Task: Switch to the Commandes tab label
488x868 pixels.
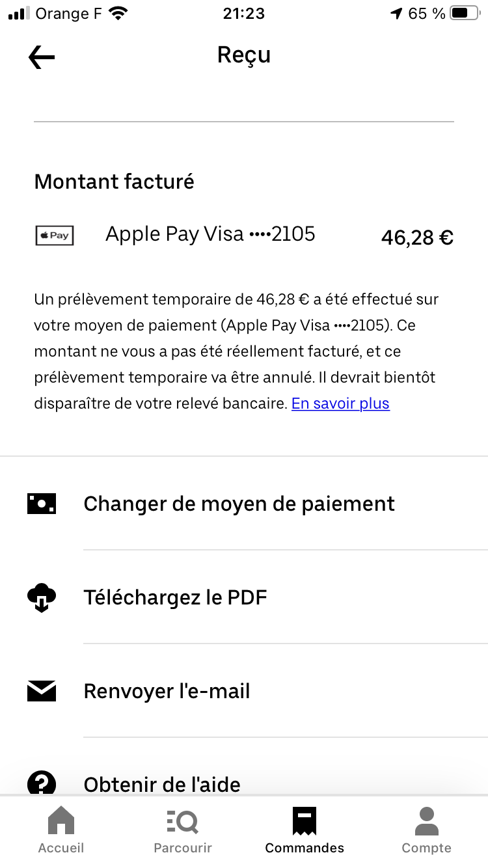Action: pos(305,848)
